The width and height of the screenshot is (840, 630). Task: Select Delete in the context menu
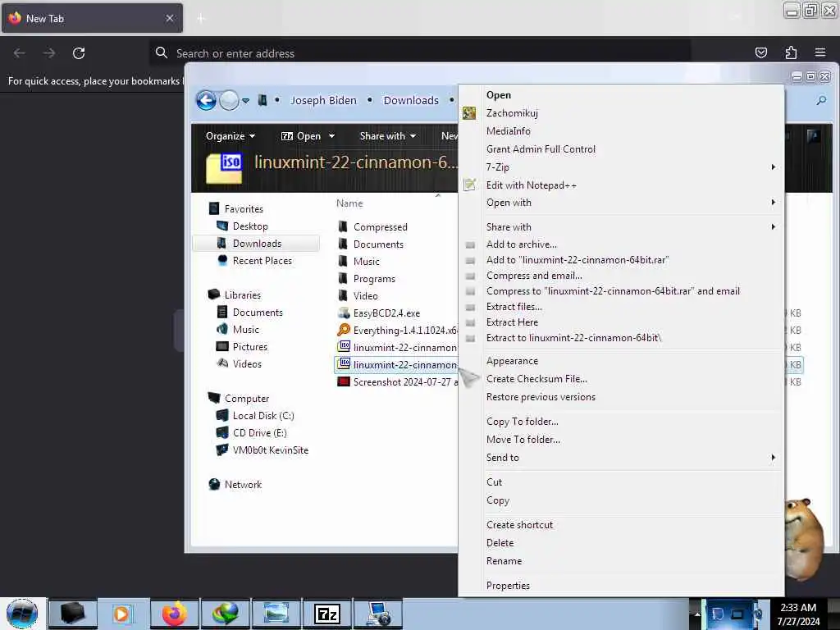622,543
